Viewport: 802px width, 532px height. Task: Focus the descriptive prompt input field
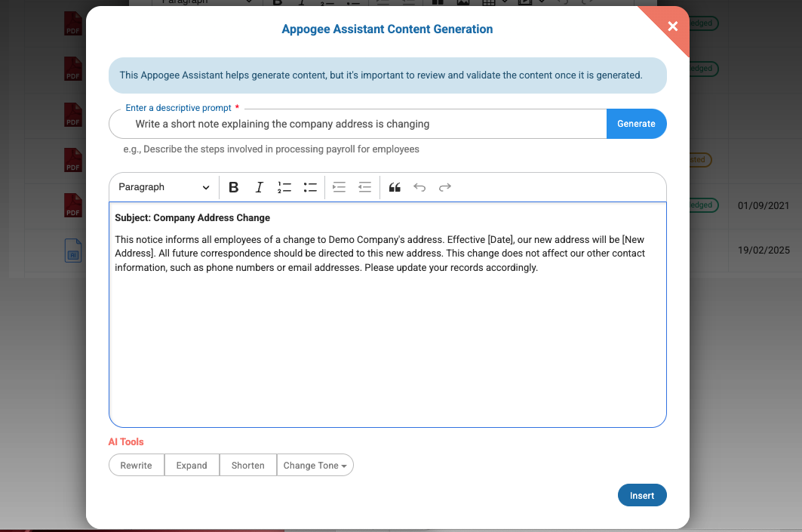[358, 124]
